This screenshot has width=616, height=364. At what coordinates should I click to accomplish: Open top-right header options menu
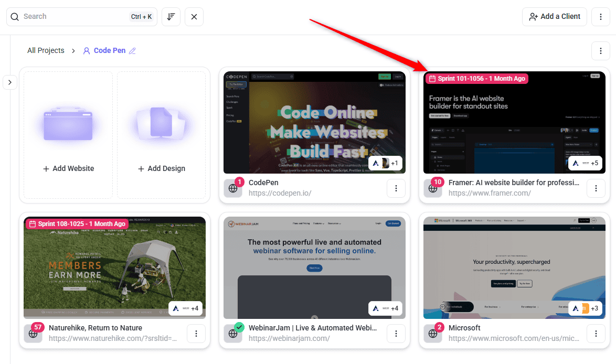pyautogui.click(x=601, y=16)
